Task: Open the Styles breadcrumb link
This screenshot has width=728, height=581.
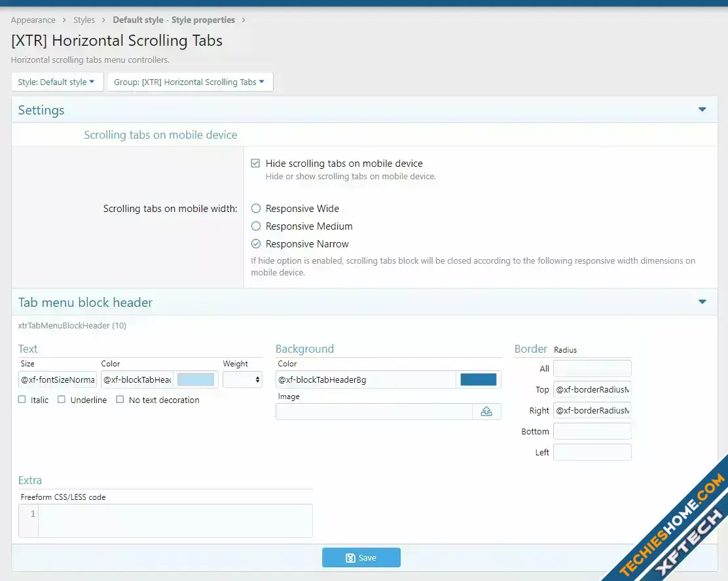Action: [x=84, y=20]
